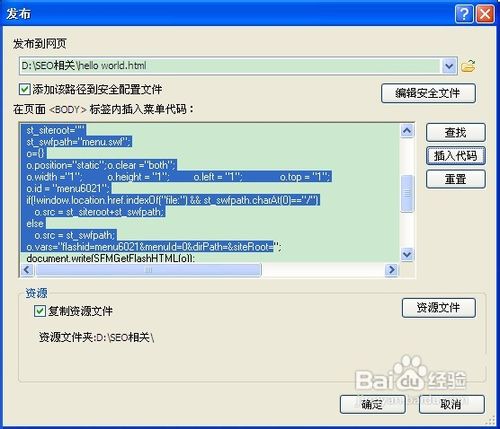Click the code line st_swfpath="menu.swf";
The image size is (500, 429).
(79, 142)
